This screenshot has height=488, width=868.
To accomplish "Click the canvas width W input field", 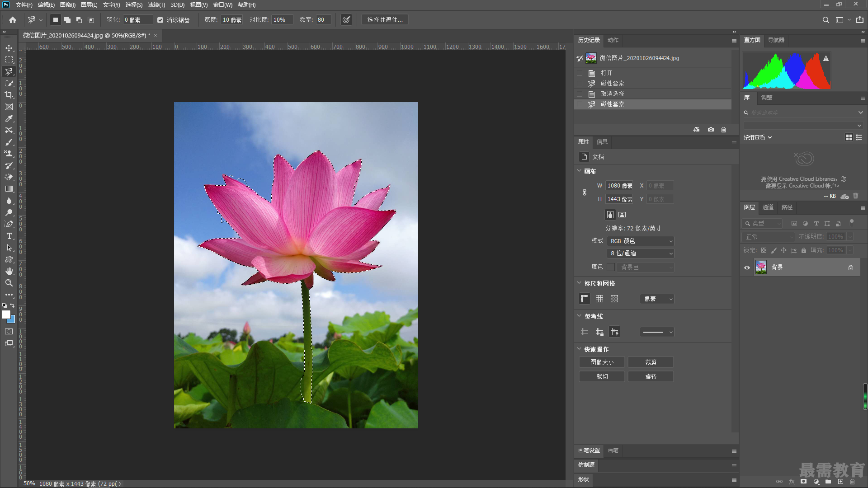I will coord(619,186).
